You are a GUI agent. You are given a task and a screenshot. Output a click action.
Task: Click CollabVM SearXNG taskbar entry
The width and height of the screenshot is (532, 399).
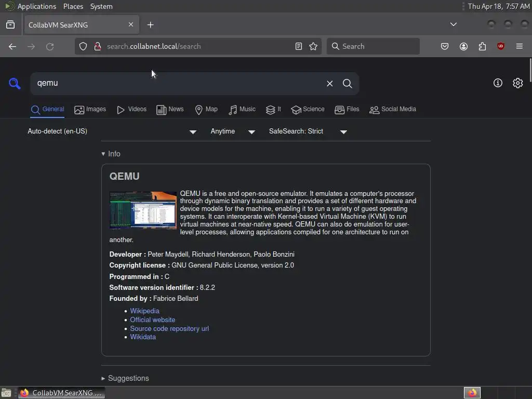(x=61, y=393)
